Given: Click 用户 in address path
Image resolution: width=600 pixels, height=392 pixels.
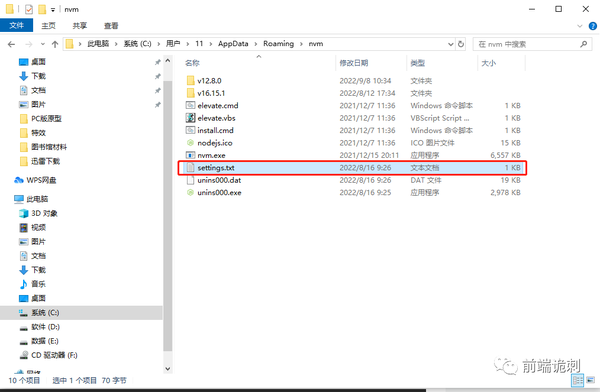Looking at the screenshot, I should pyautogui.click(x=173, y=44).
